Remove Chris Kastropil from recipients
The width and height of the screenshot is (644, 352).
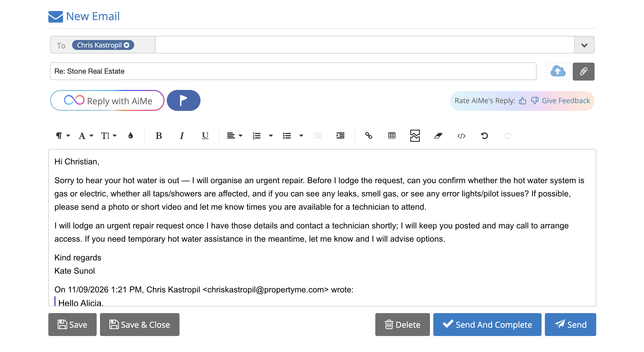(126, 45)
